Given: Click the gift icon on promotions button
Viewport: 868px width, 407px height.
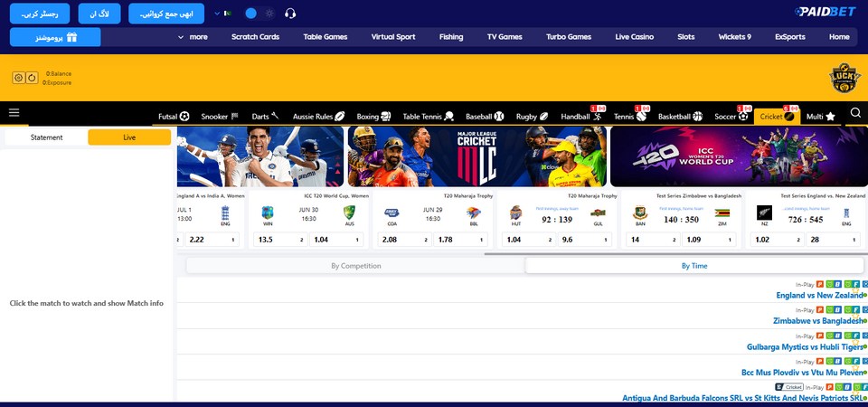Looking at the screenshot, I should pyautogui.click(x=71, y=37).
